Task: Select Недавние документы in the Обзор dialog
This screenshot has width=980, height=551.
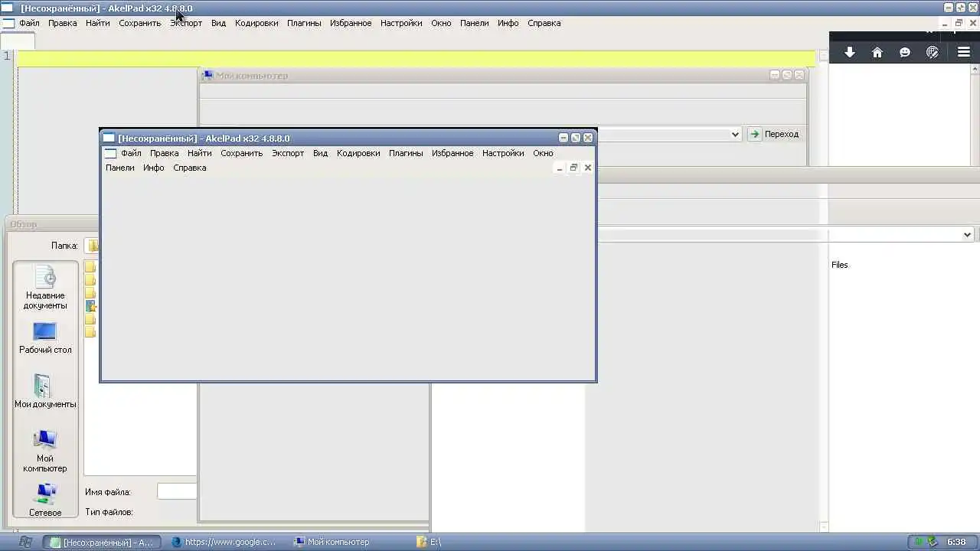Action: [x=45, y=288]
